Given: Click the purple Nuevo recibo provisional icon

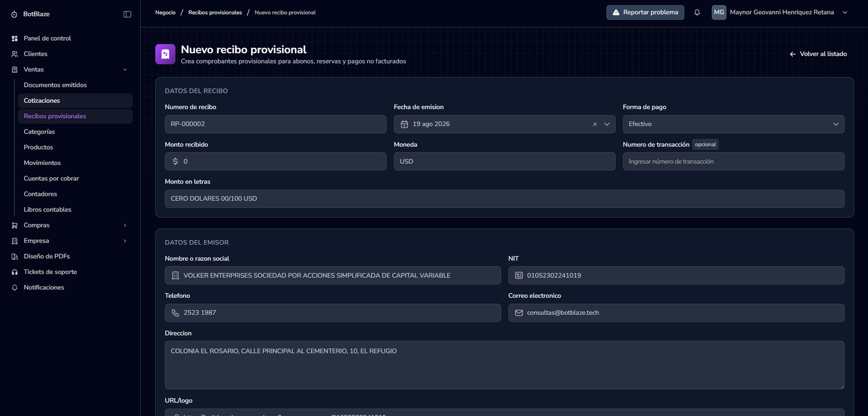Looking at the screenshot, I should [165, 54].
